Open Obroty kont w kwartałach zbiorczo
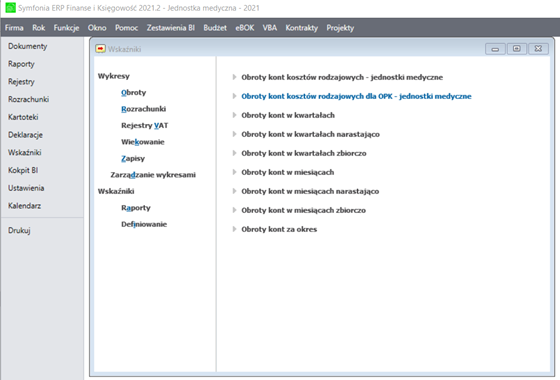This screenshot has height=380, width=560. [304, 153]
